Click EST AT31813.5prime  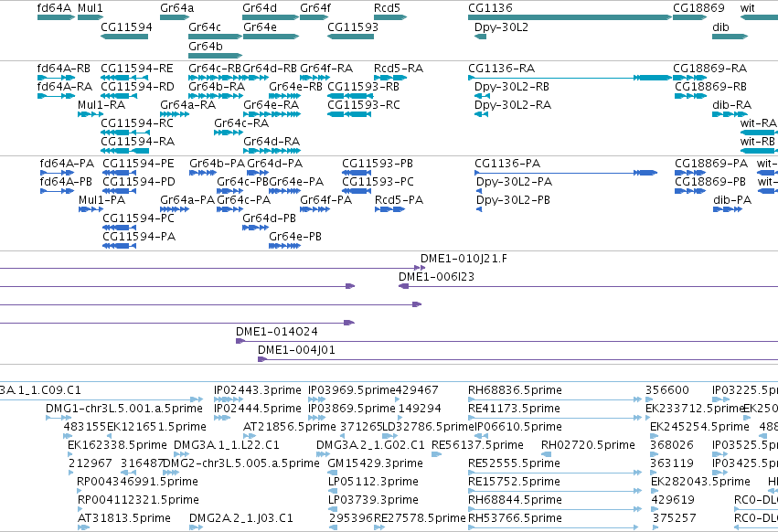83,527
